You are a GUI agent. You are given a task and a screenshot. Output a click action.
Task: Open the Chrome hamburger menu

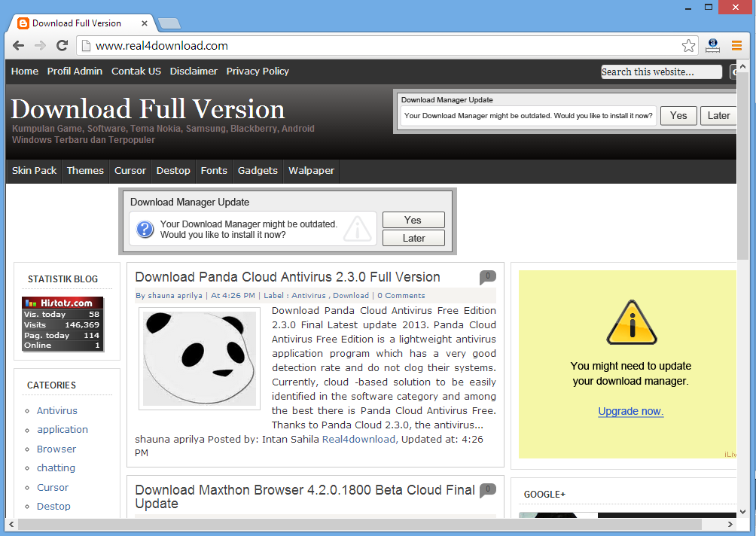pyautogui.click(x=736, y=46)
